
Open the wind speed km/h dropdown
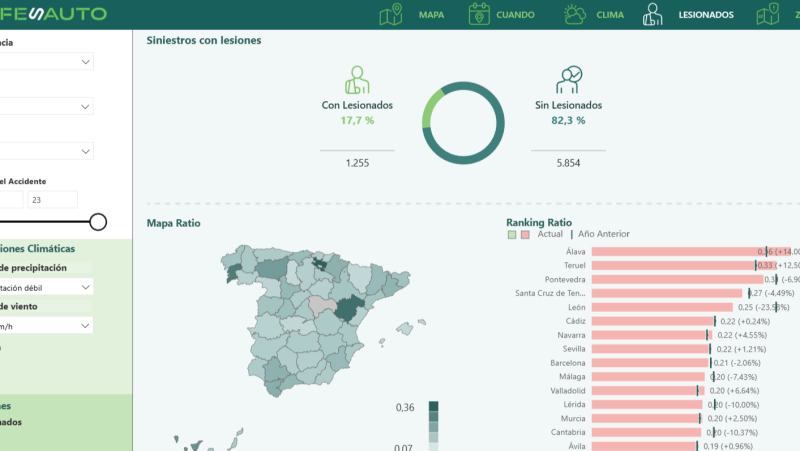tap(46, 326)
